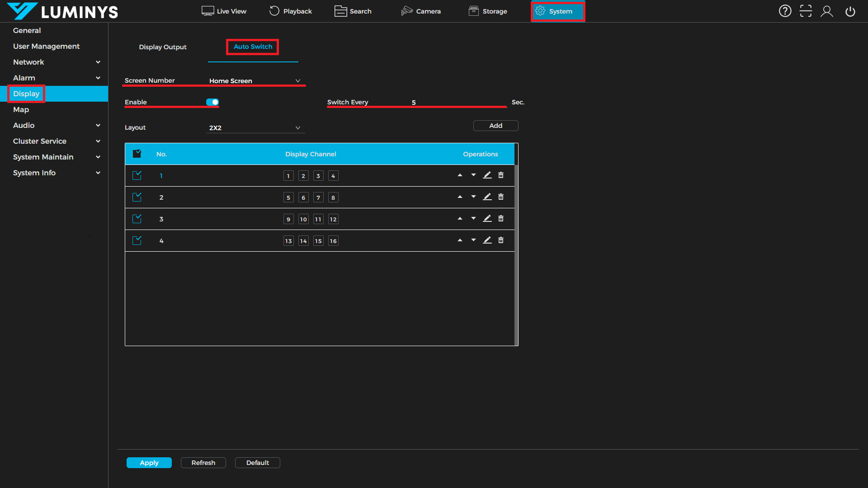Click the Apply button
This screenshot has height=488, width=868.
pos(149,463)
